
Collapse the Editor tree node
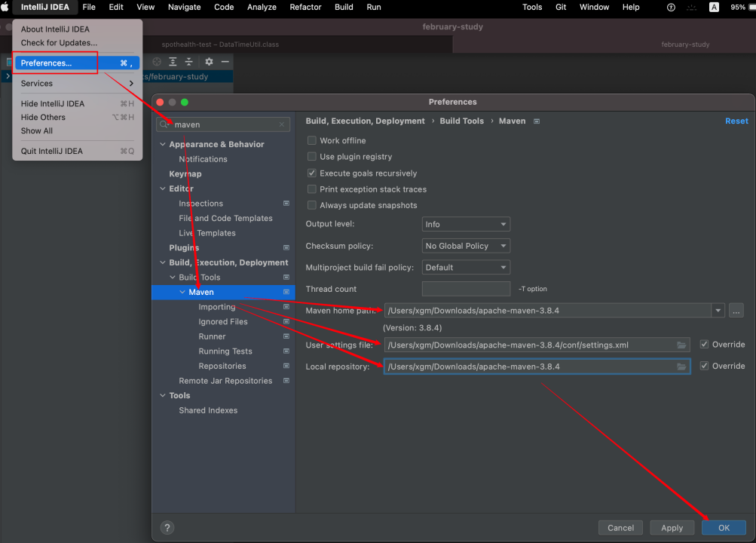(163, 189)
